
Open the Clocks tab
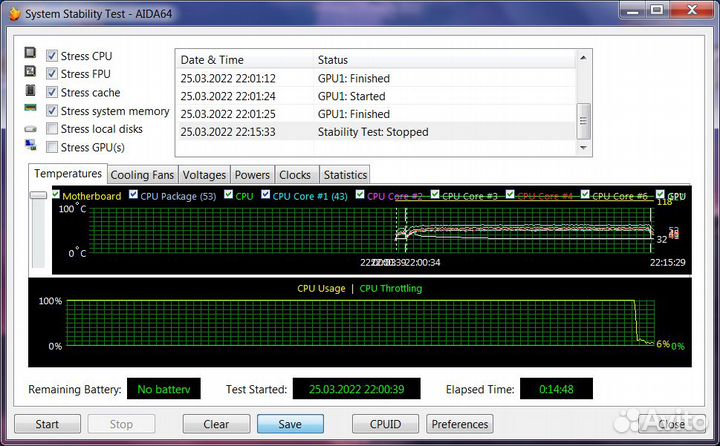pos(295,175)
